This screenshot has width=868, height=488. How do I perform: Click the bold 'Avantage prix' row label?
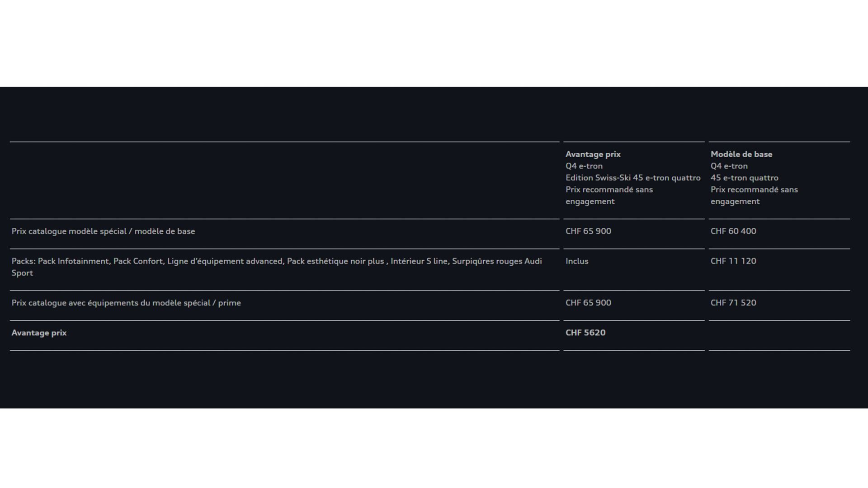click(x=39, y=333)
